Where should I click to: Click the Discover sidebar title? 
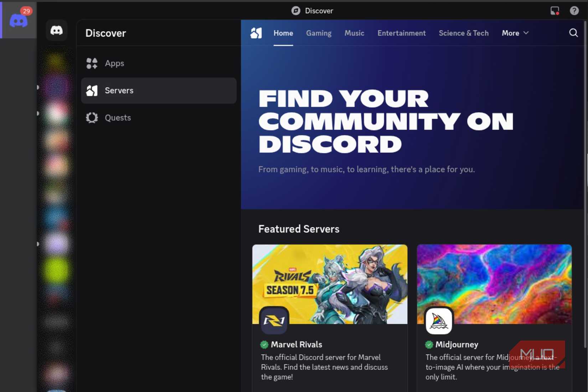[x=105, y=33]
